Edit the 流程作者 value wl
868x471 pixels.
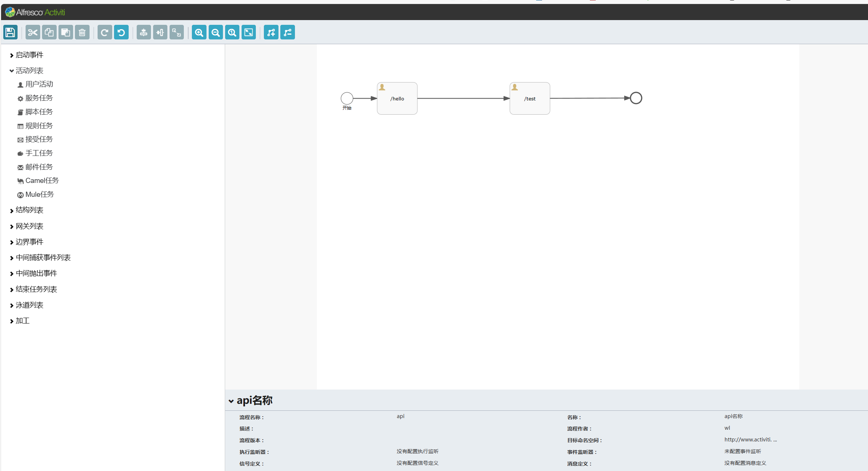coord(727,428)
